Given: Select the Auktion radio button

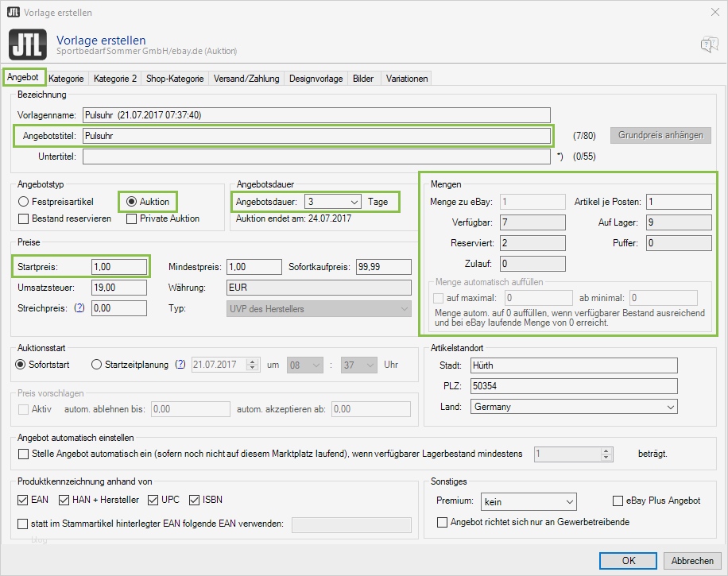Looking at the screenshot, I should click(132, 202).
